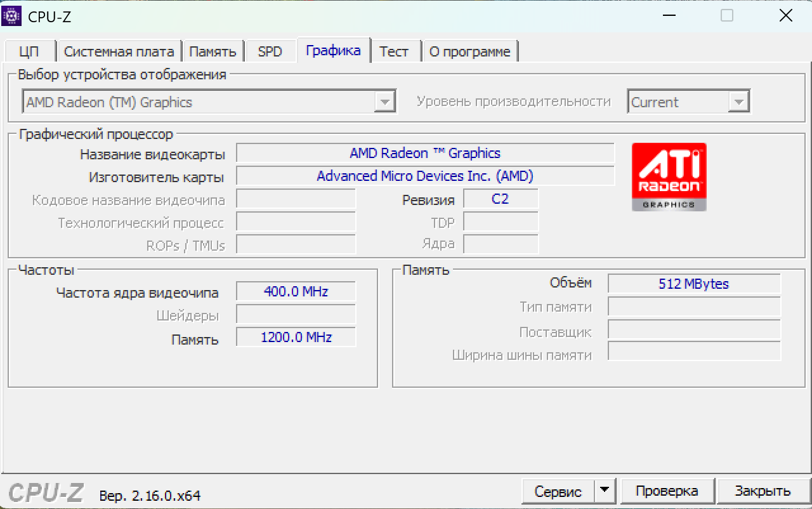
Task: Click the 1200.0 MHz memory frequency value
Action: pyautogui.click(x=296, y=337)
